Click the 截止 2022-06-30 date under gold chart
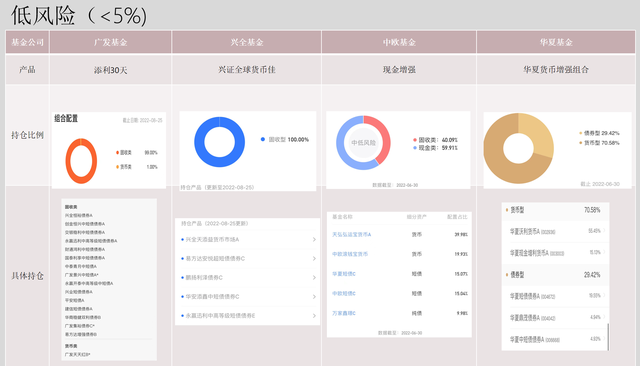This screenshot has height=366, width=640. (x=600, y=184)
